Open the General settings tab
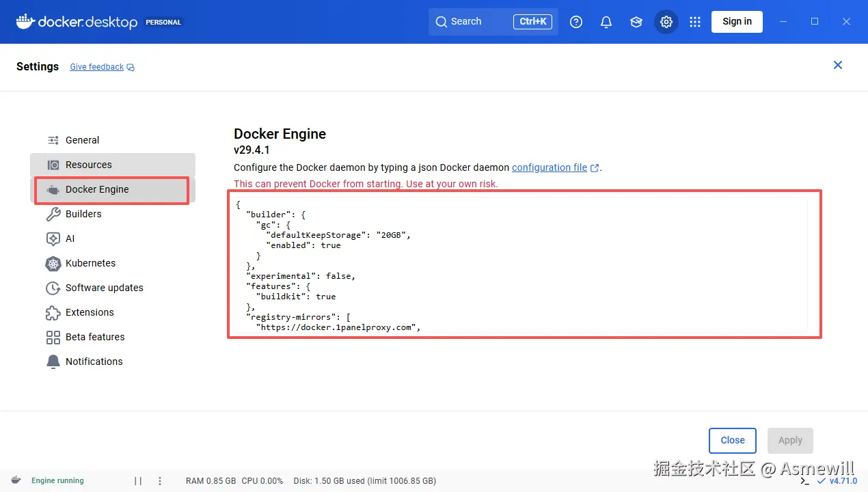Screen dimensions: 868x492 point(113,140)
